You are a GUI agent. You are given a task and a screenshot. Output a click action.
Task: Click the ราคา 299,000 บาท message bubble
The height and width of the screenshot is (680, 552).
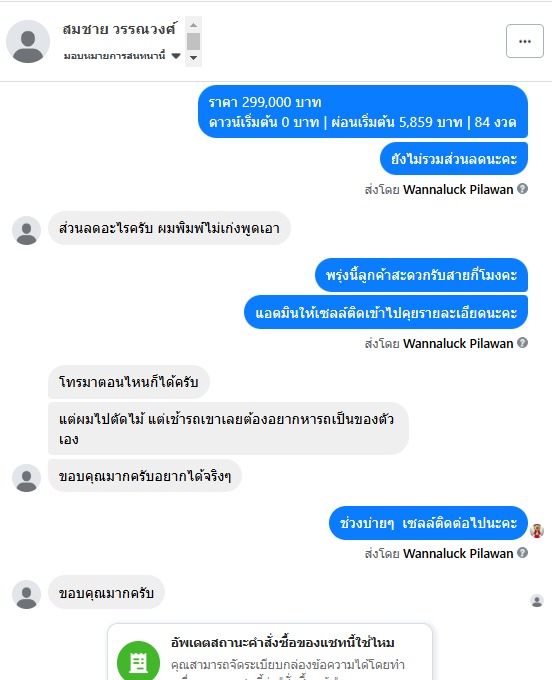[x=363, y=111]
